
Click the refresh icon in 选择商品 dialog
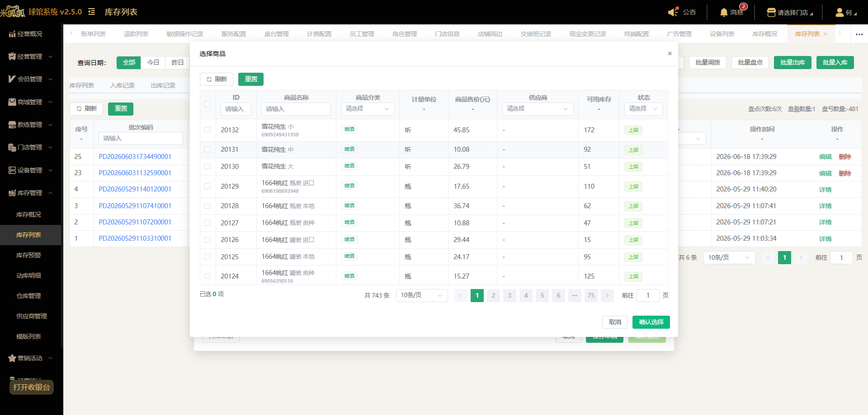(x=209, y=79)
